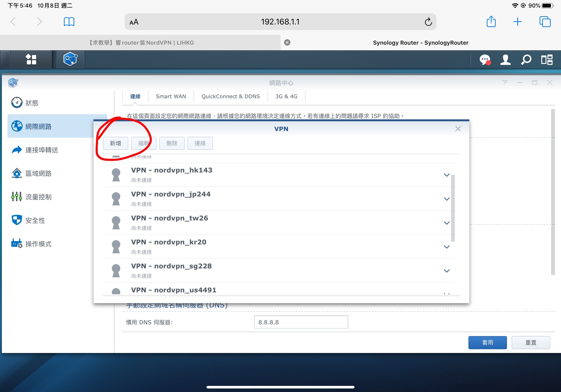Expand the nordvpn_hk143 VPN entry
Screen dimensions: 561x392
click(447, 175)
